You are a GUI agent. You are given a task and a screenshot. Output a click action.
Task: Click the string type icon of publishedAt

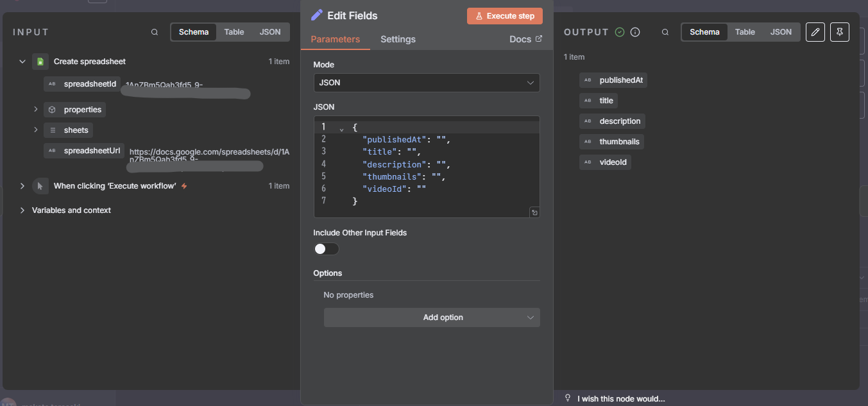click(588, 80)
